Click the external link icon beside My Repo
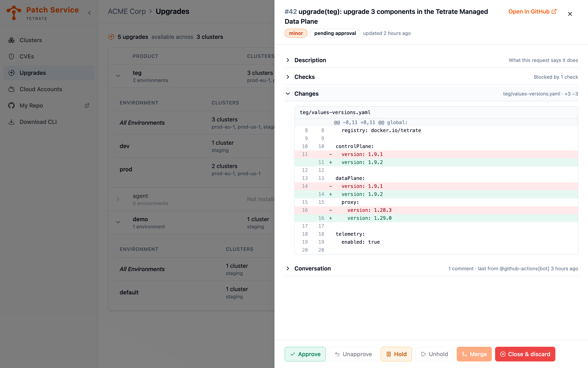588x368 pixels. pyautogui.click(x=87, y=105)
